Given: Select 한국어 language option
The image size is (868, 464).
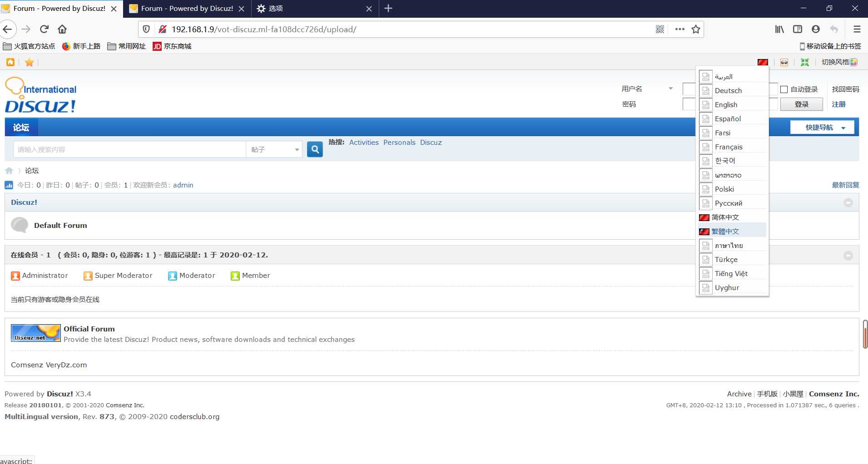Looking at the screenshot, I should point(732,161).
